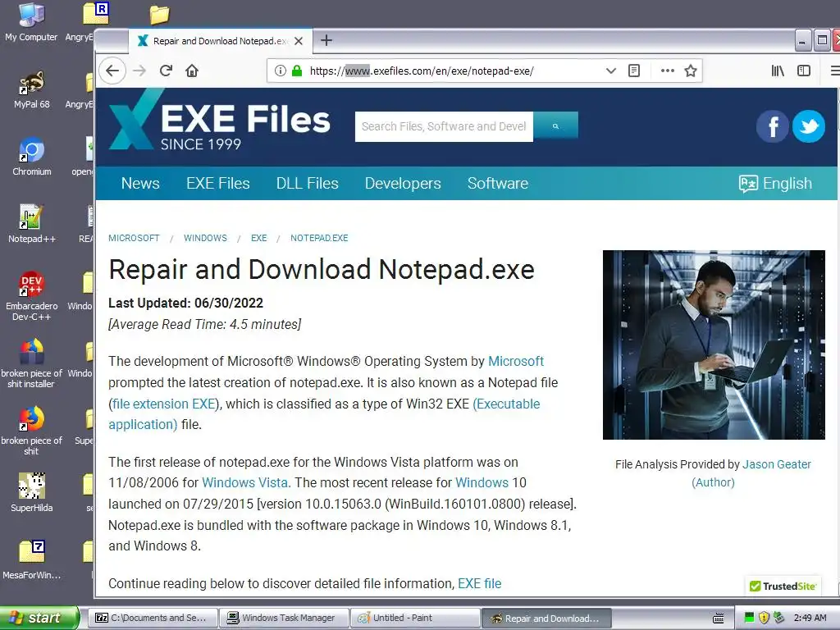
Task: Open the DLL Files navigation item
Action: tap(308, 183)
